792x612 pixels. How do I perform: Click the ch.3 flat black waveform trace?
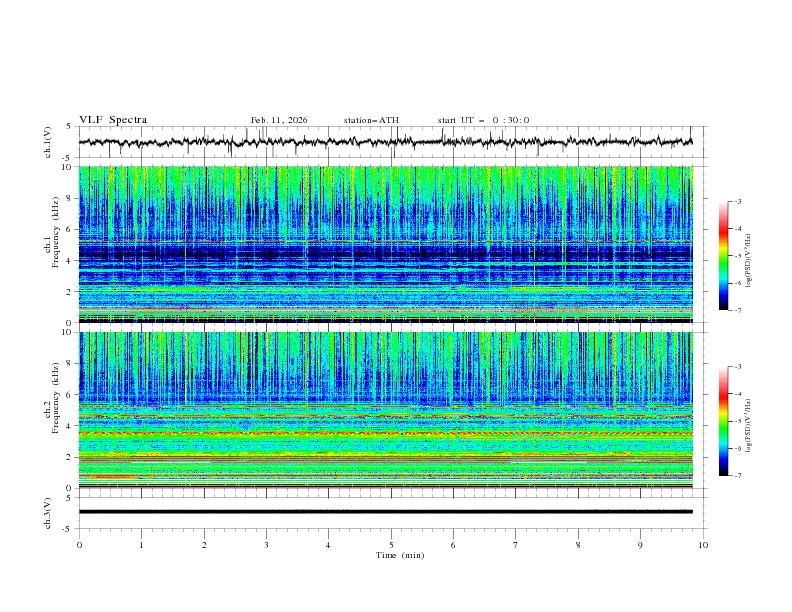(385, 512)
